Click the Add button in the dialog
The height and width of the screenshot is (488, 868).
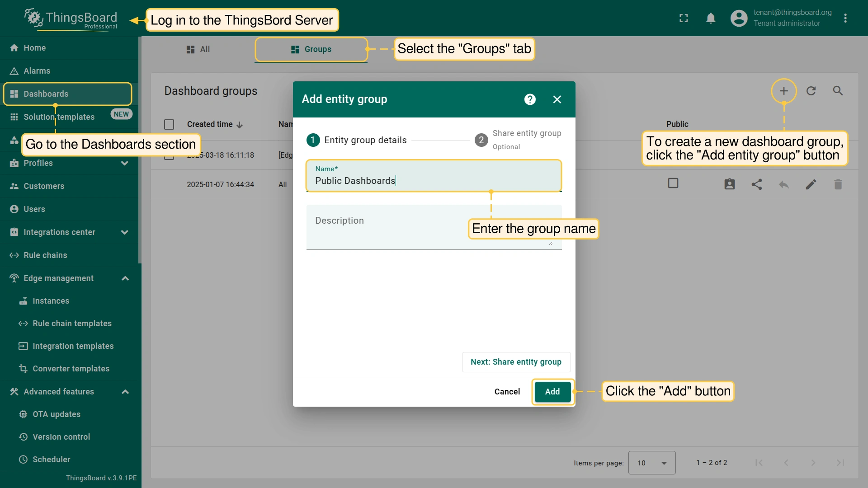[x=552, y=392]
